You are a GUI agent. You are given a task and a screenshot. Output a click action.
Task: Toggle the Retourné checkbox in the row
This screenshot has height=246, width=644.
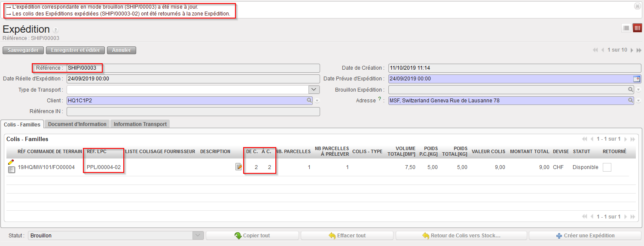click(607, 167)
